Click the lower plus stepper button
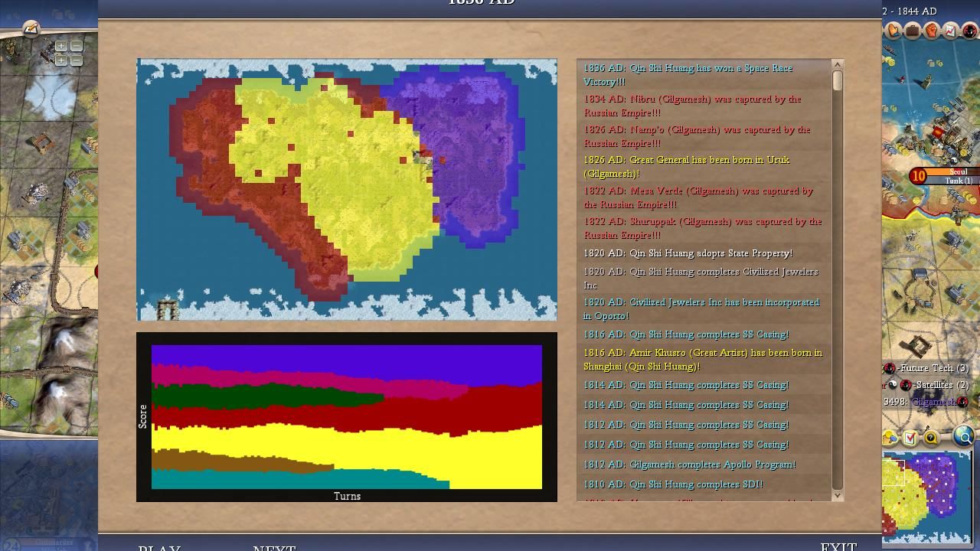This screenshot has height=551, width=980. point(61,60)
